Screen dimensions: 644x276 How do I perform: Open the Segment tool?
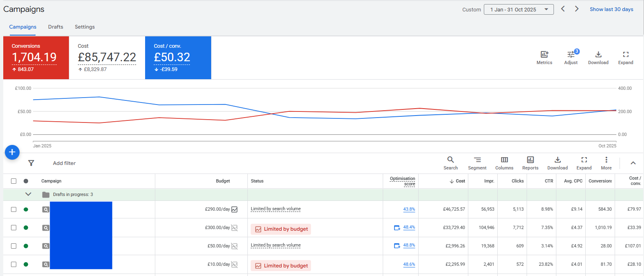(477, 160)
